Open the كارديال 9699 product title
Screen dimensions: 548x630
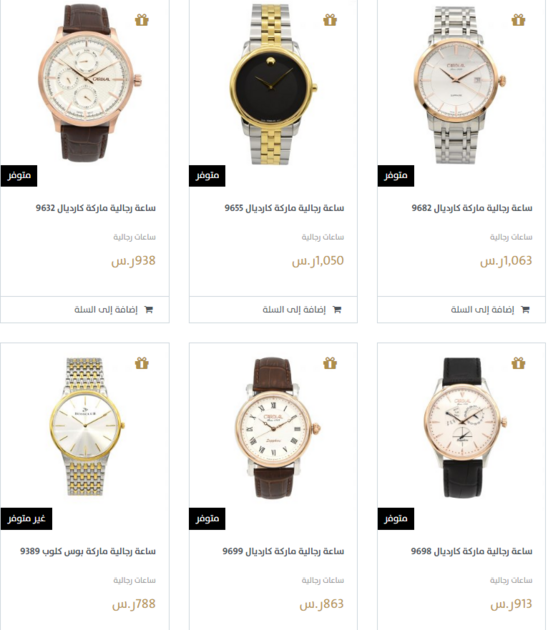click(283, 551)
